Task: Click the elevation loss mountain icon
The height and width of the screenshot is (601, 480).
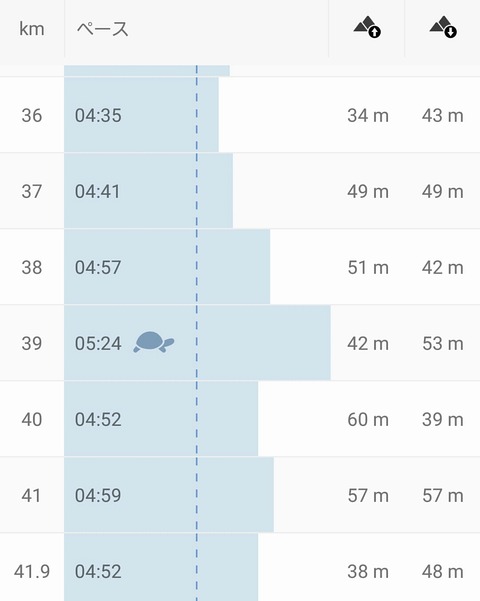Action: pos(443,27)
